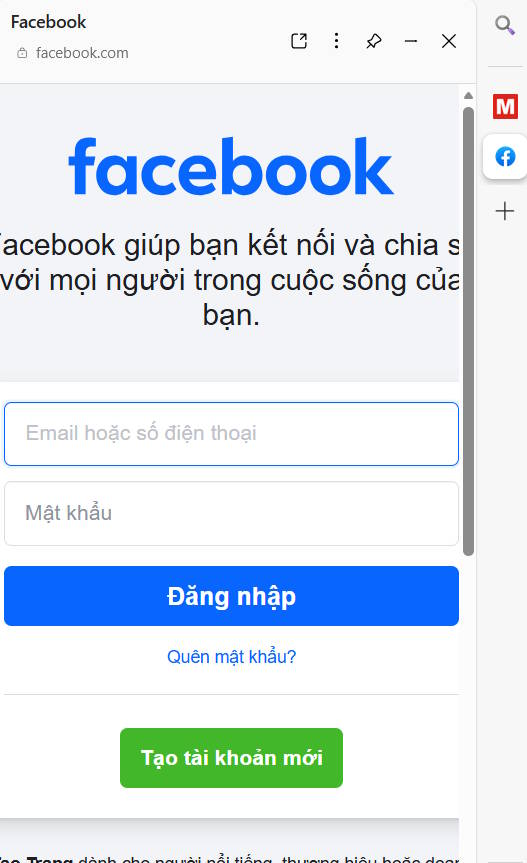Image resolution: width=527 pixels, height=863 pixels.
Task: Focus the Mật khẩu password field
Action: coord(231,514)
